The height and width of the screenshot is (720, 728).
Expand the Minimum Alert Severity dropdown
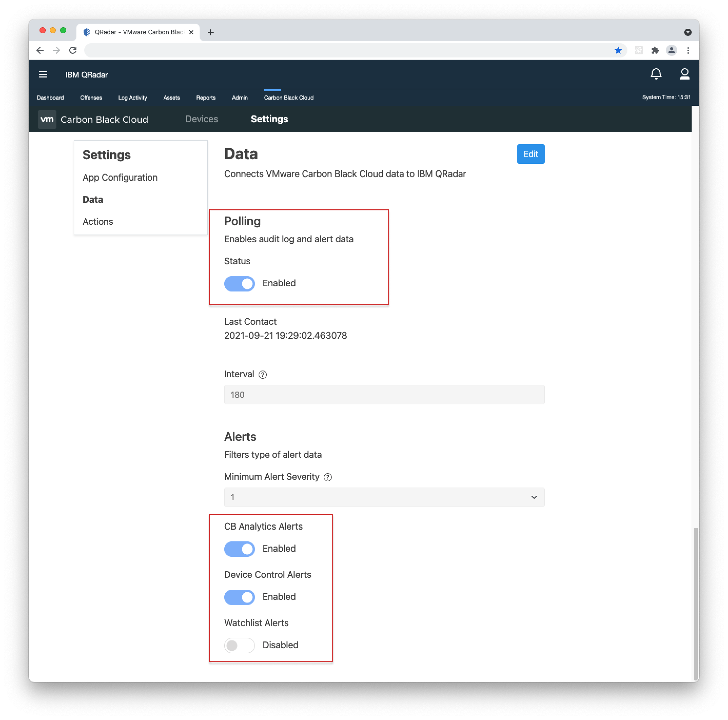pyautogui.click(x=384, y=497)
